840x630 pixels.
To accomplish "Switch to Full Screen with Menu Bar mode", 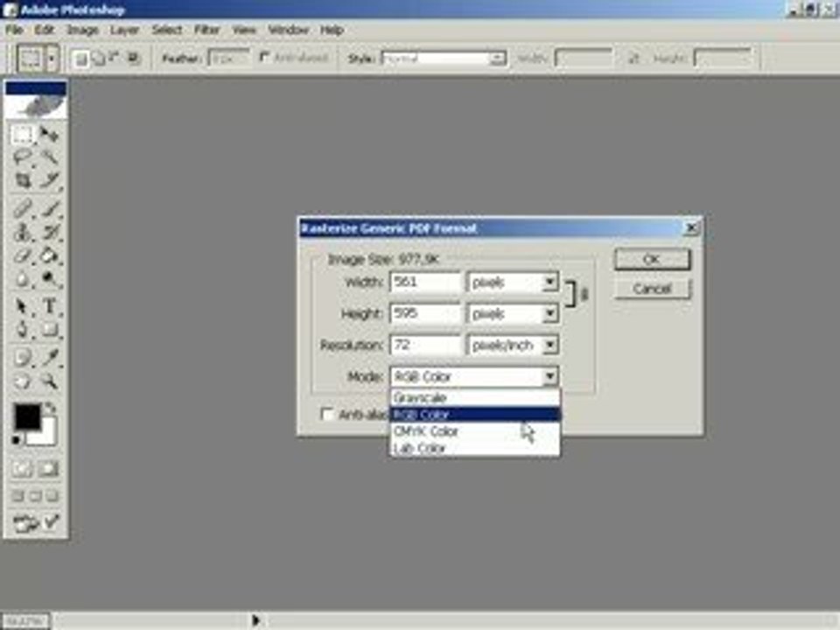I will [x=35, y=496].
